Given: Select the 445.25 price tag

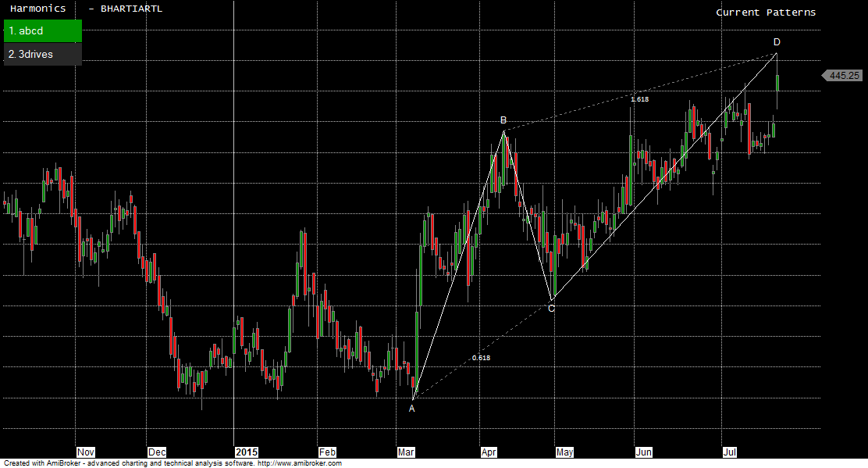Looking at the screenshot, I should pos(843,76).
